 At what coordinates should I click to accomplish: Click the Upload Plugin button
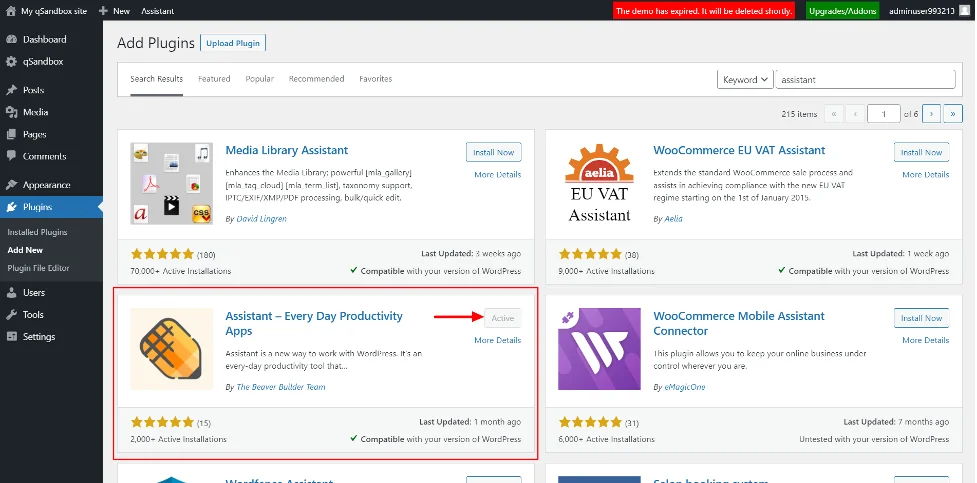click(x=233, y=43)
